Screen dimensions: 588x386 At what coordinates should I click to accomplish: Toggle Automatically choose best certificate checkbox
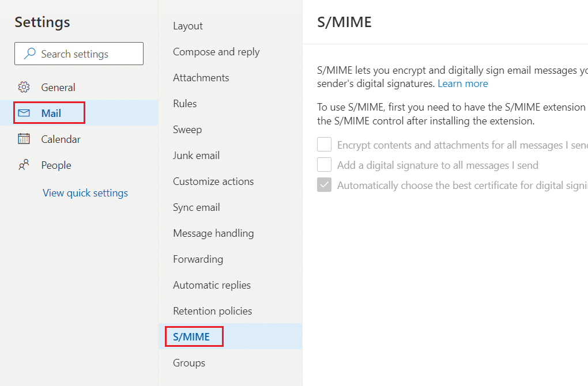click(x=325, y=186)
